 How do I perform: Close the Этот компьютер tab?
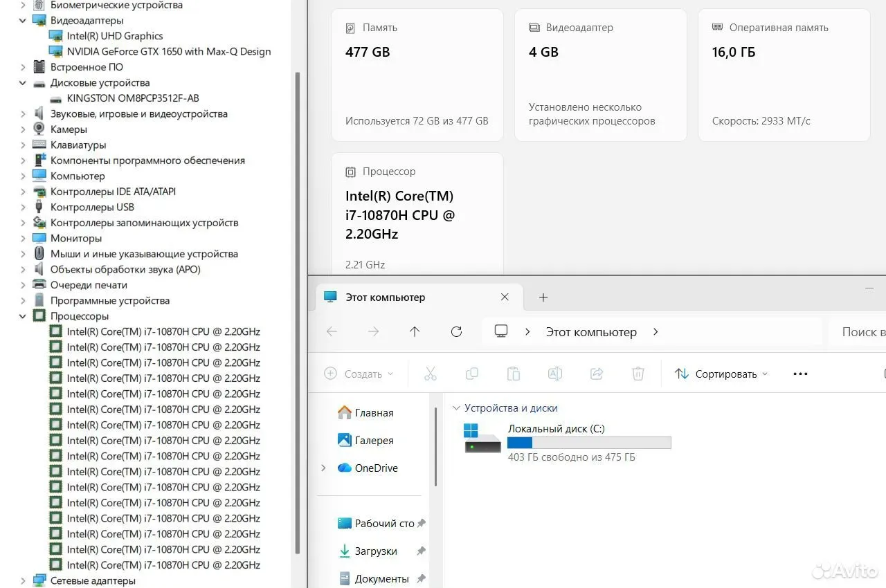(505, 297)
